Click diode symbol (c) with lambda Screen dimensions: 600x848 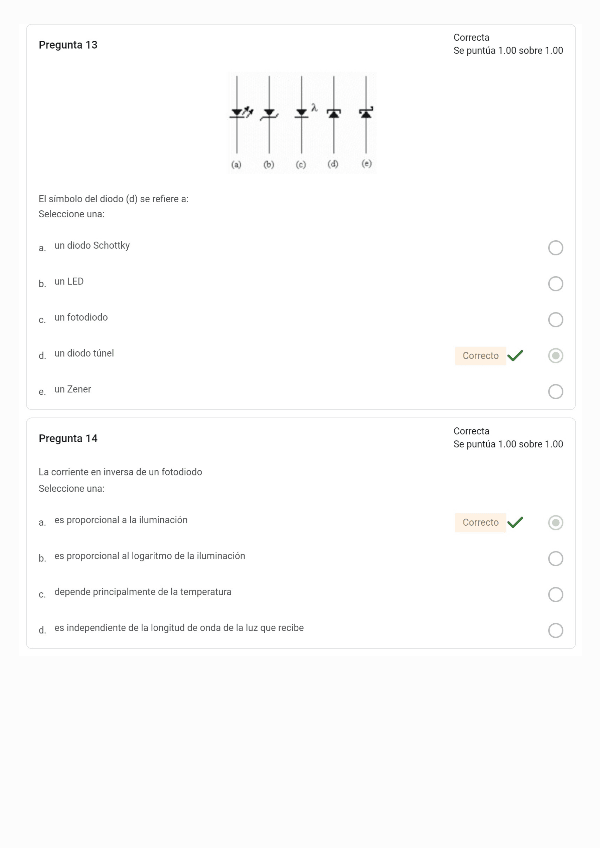tap(301, 113)
